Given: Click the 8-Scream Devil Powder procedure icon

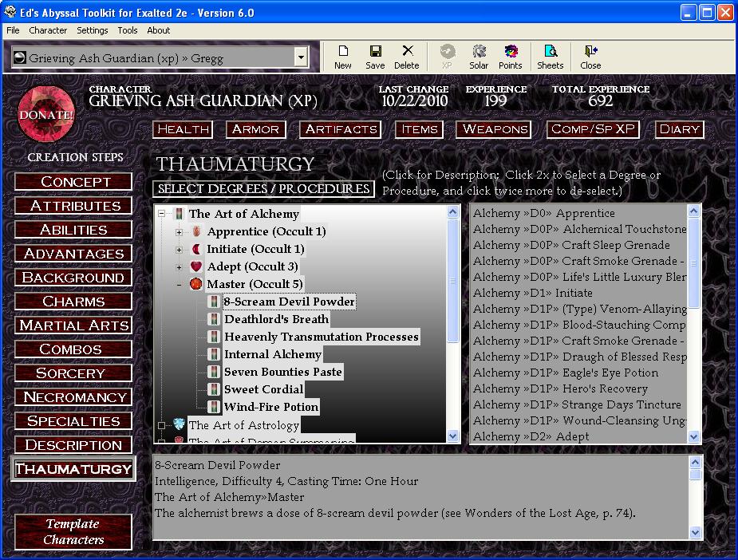Looking at the screenshot, I should 214,302.
